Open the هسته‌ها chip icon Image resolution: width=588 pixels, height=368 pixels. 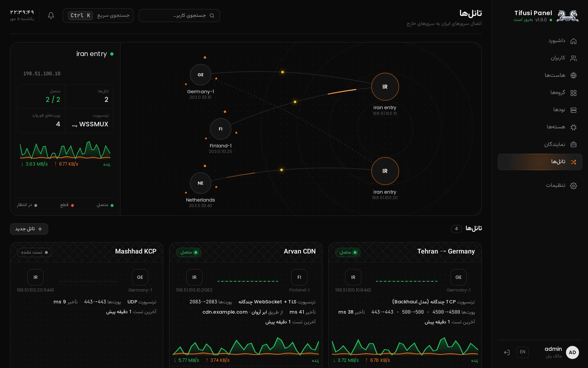pos(574,127)
